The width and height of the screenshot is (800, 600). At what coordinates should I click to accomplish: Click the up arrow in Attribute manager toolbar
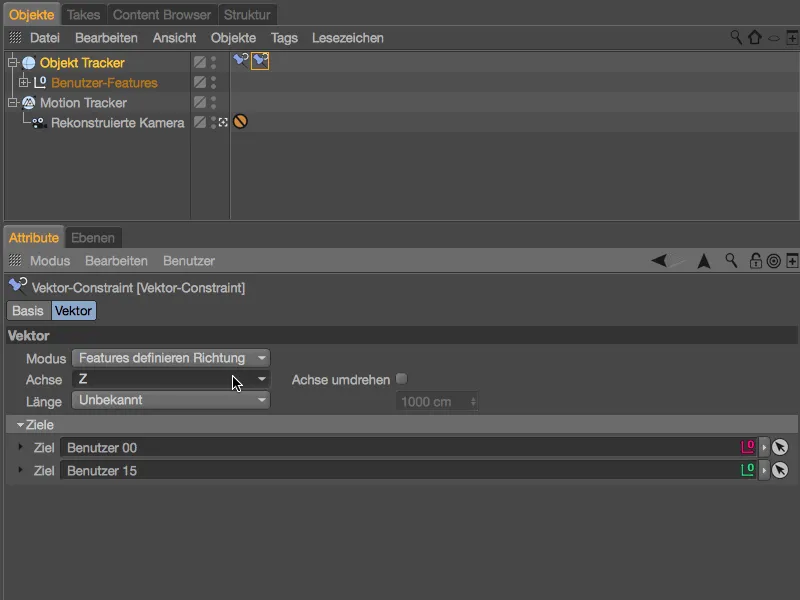point(704,261)
